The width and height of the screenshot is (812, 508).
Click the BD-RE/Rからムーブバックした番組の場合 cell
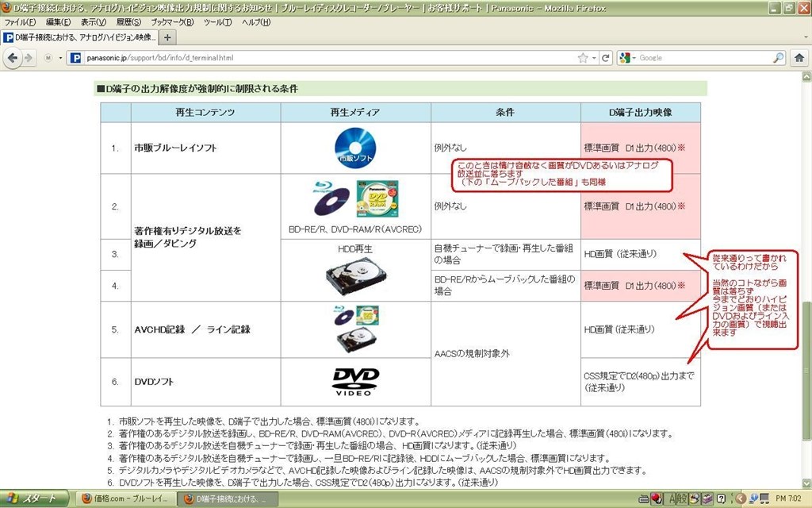point(505,285)
